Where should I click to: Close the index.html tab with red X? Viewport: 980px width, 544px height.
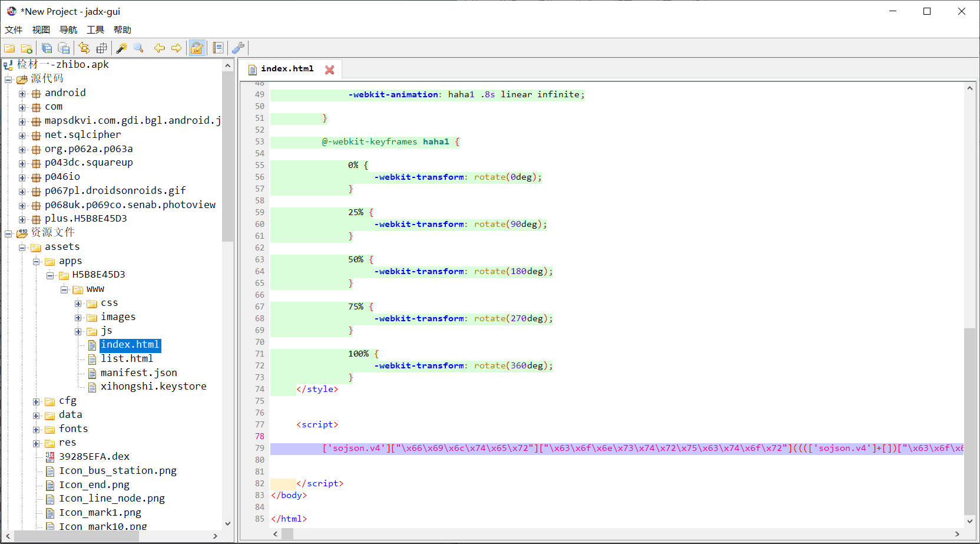coord(330,70)
